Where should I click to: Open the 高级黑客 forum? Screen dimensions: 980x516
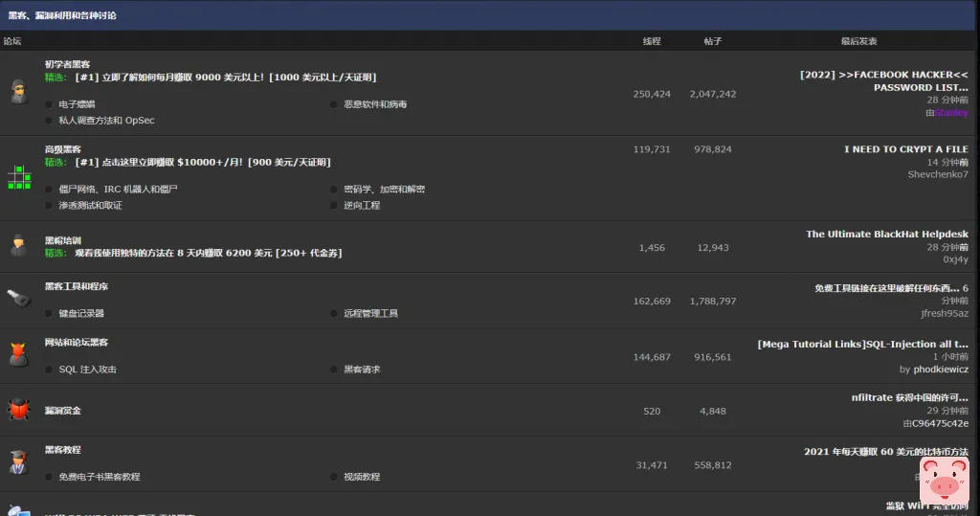(x=63, y=149)
